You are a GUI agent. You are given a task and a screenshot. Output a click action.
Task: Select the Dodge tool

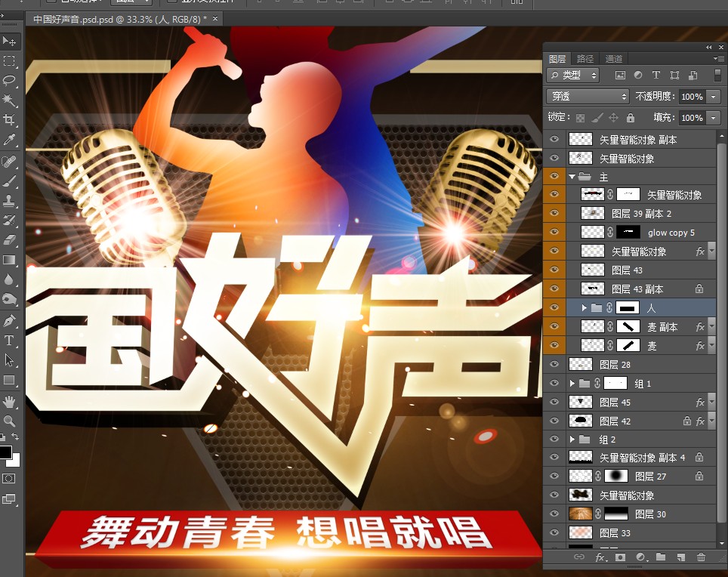[9, 298]
